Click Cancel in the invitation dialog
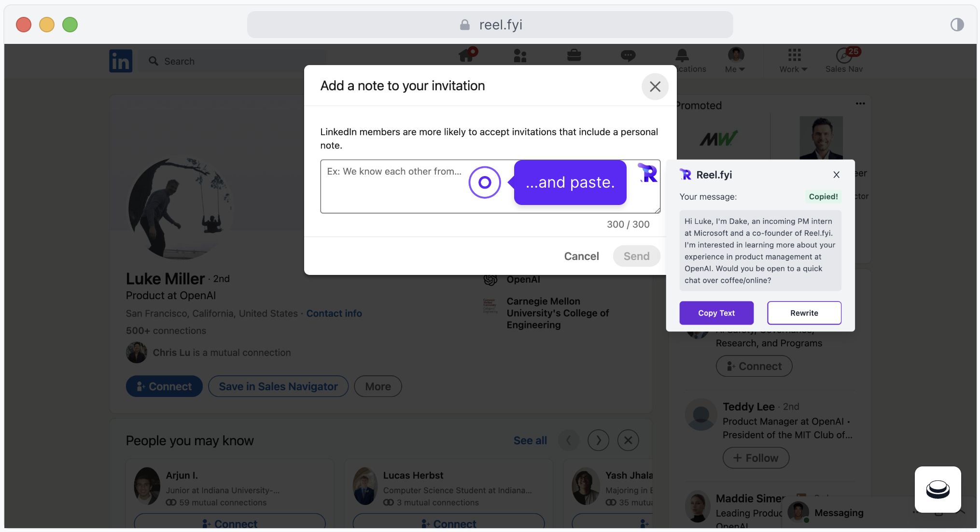Viewport: 980px width, 532px height. coord(581,256)
